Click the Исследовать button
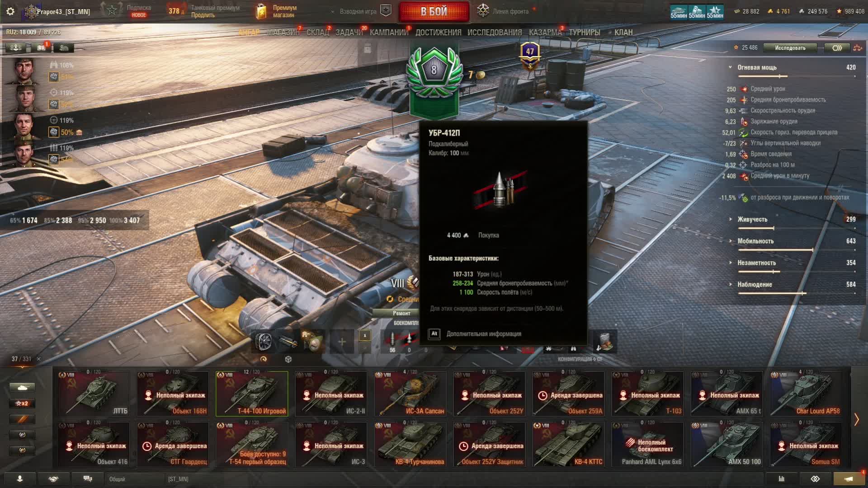The height and width of the screenshot is (488, 868). click(790, 47)
